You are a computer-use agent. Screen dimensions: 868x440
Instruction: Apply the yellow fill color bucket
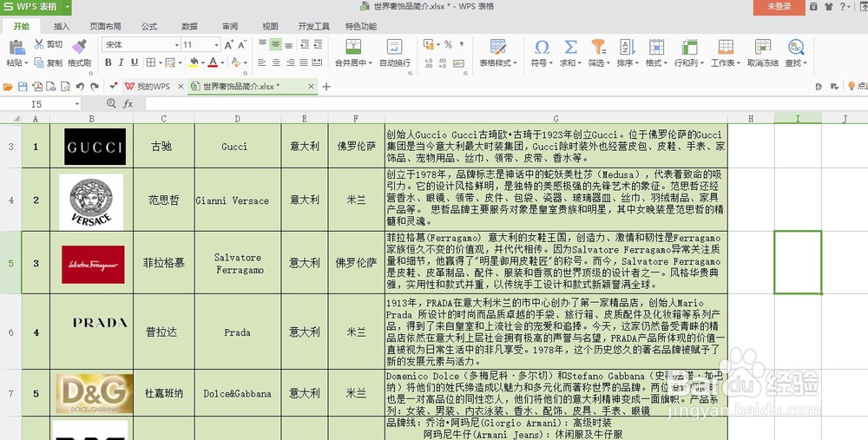pyautogui.click(x=194, y=62)
